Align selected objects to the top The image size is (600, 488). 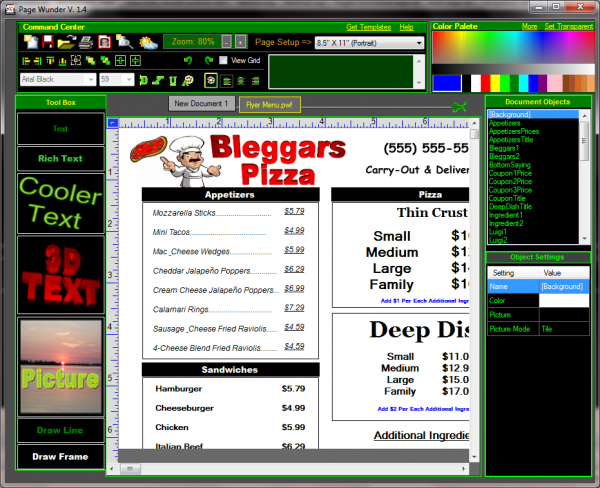(50, 61)
